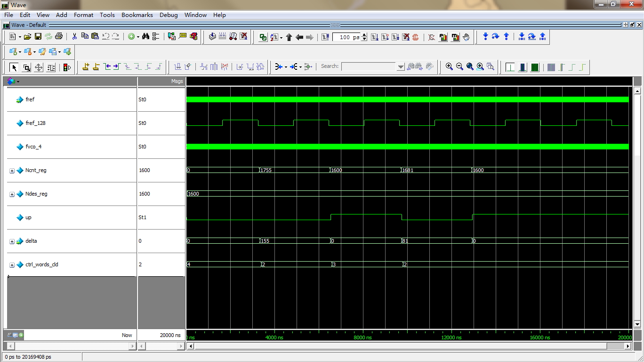Click the Zoom Out magnifier icon
The image size is (644, 362).
[459, 67]
